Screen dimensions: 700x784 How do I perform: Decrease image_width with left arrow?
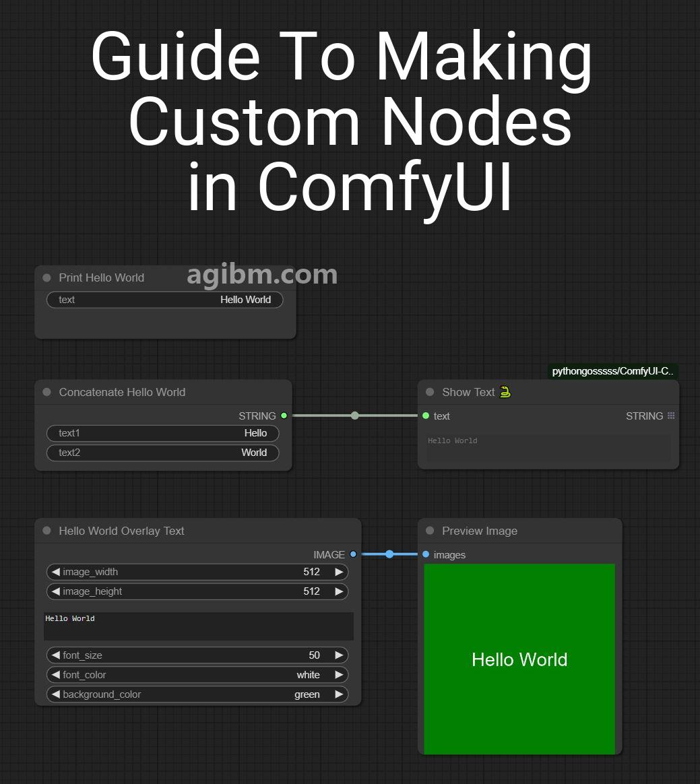(55, 572)
